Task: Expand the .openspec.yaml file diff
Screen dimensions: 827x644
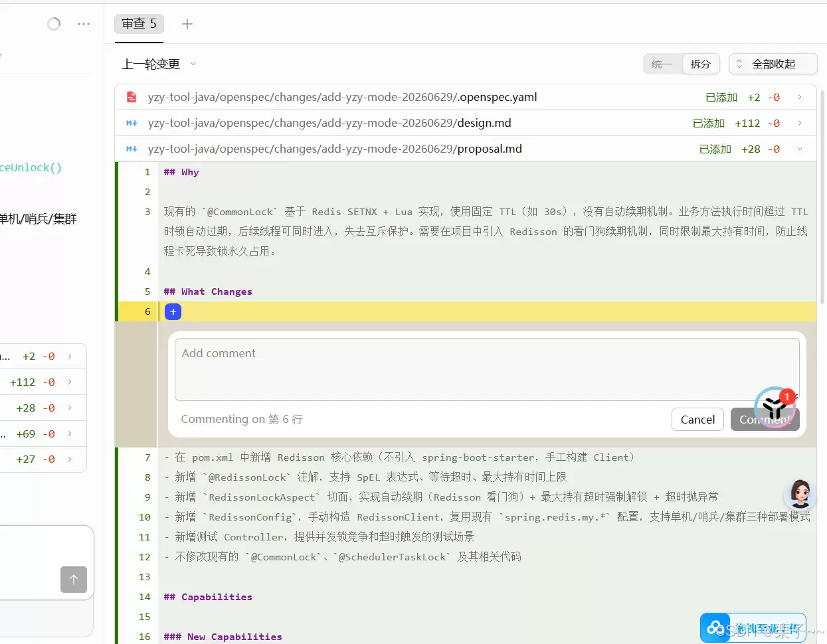Action: click(x=800, y=97)
